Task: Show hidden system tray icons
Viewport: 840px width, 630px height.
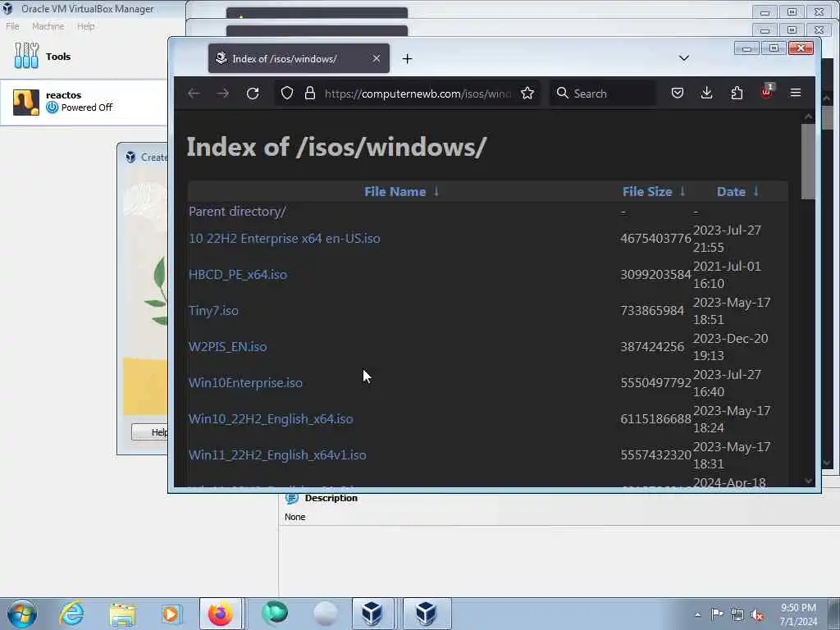Action: point(697,614)
